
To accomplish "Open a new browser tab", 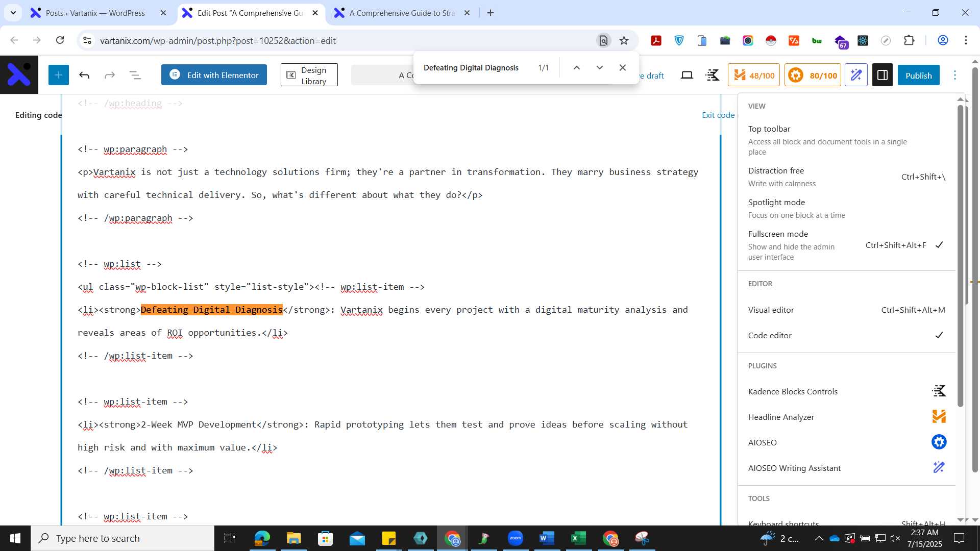I will click(491, 13).
